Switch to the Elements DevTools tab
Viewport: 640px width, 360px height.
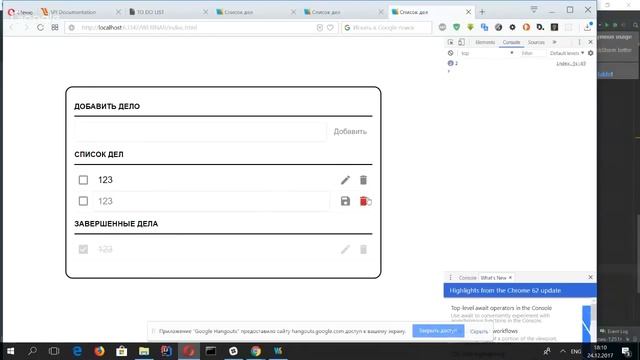[485, 42]
